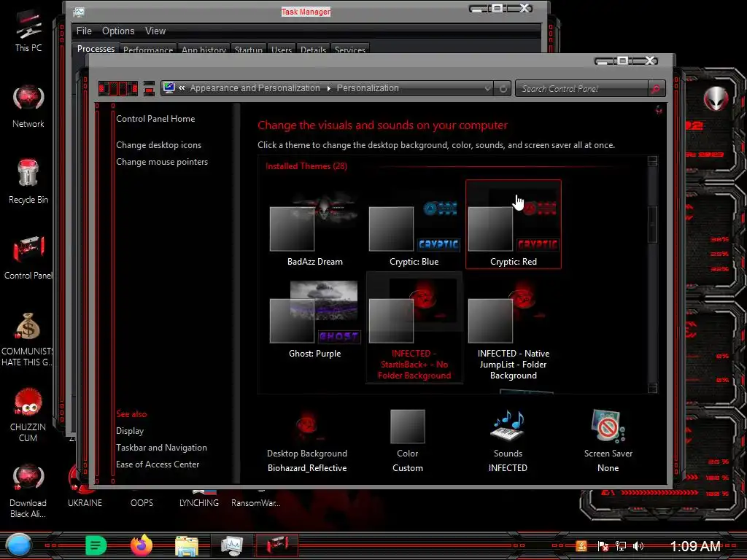Open Network desktop icon
This screenshot has width=747, height=560.
tap(28, 106)
